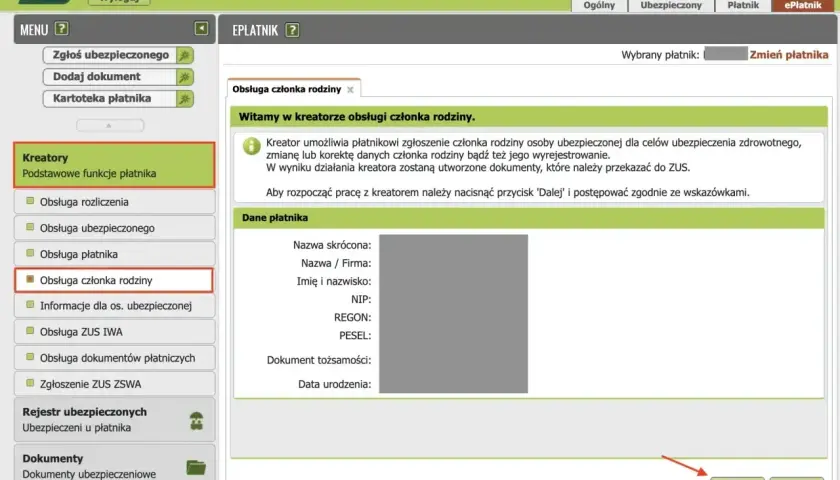Click the Nazwa / Firma label

pyautogui.click(x=336, y=264)
